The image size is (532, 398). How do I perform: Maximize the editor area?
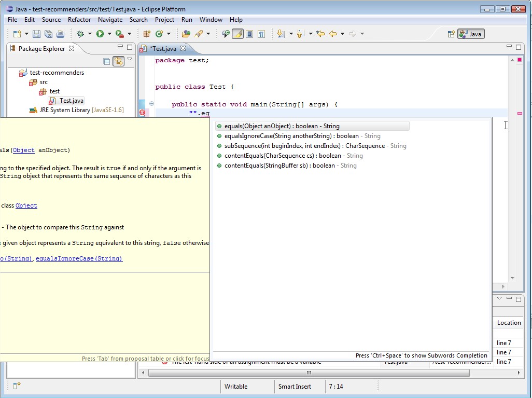(519, 47)
